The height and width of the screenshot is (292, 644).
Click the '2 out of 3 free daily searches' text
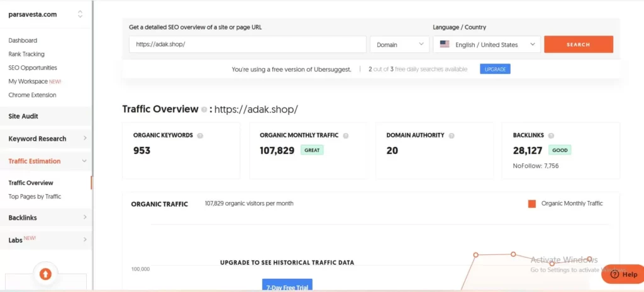point(418,69)
